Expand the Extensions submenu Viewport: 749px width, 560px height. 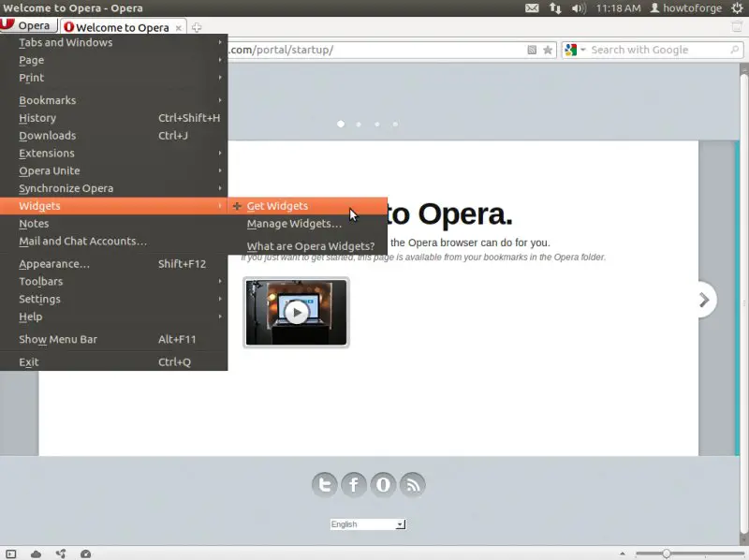[x=113, y=154]
